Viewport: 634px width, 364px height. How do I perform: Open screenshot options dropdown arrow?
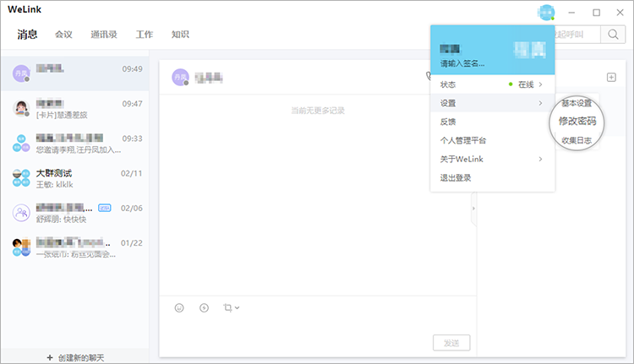(238, 307)
